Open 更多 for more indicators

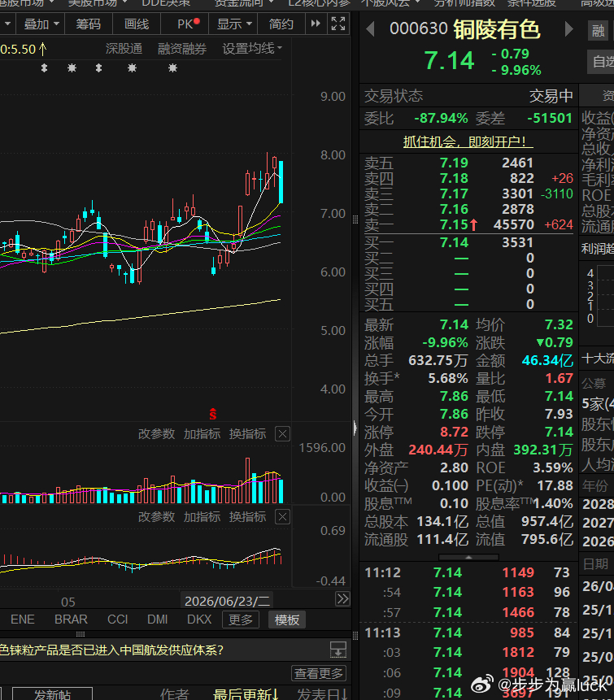(x=241, y=620)
